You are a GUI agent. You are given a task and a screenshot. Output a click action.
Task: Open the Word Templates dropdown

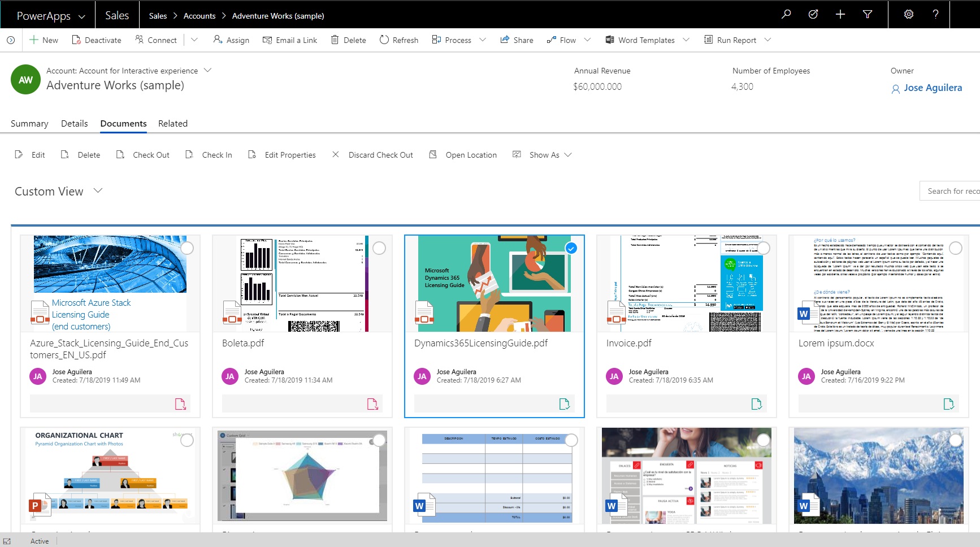point(686,40)
